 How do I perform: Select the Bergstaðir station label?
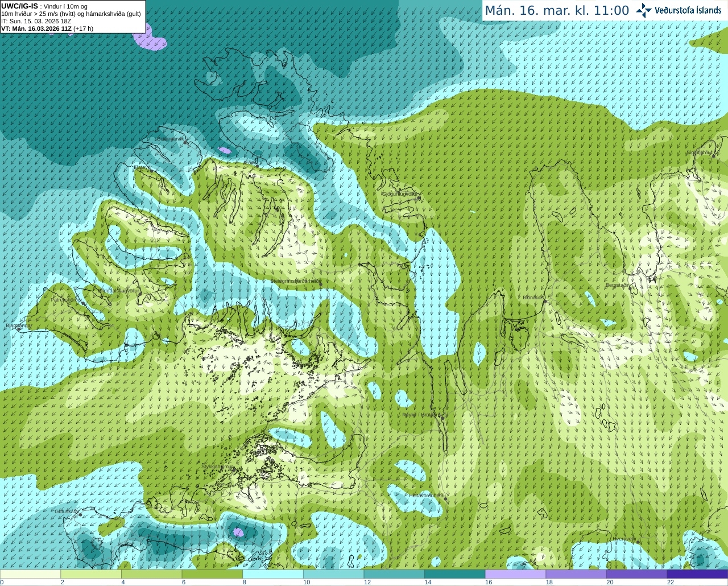pyautogui.click(x=618, y=285)
